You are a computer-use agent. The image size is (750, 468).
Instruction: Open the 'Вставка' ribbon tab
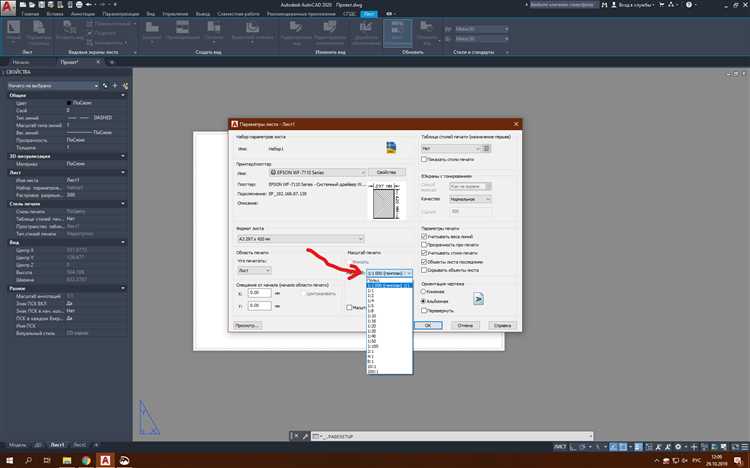55,14
